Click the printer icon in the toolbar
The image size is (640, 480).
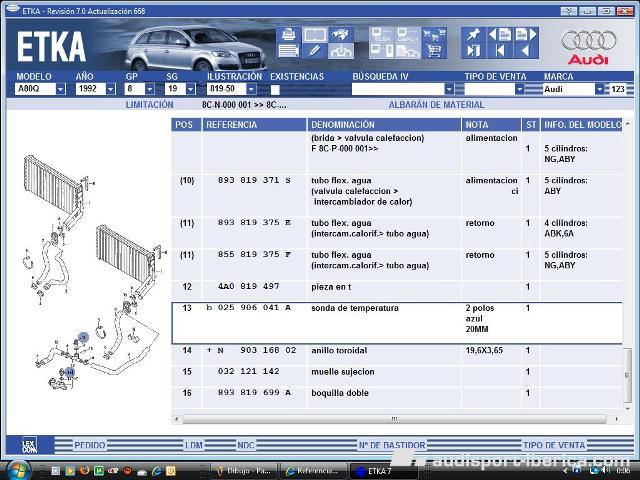[289, 34]
